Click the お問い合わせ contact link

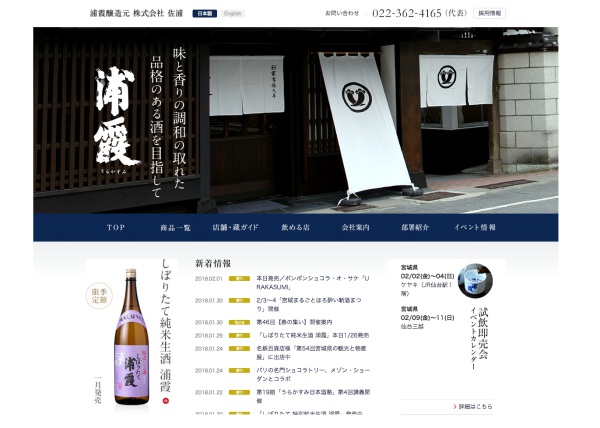342,13
